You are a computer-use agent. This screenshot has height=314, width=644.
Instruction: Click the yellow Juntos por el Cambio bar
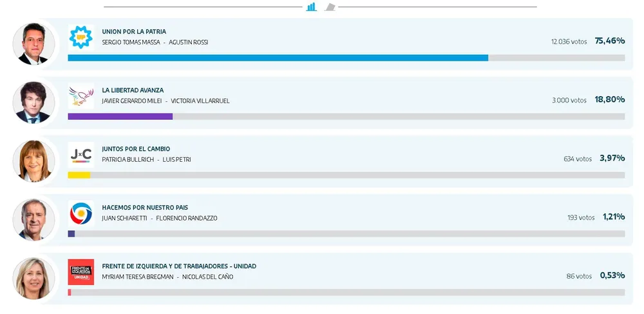coord(79,175)
